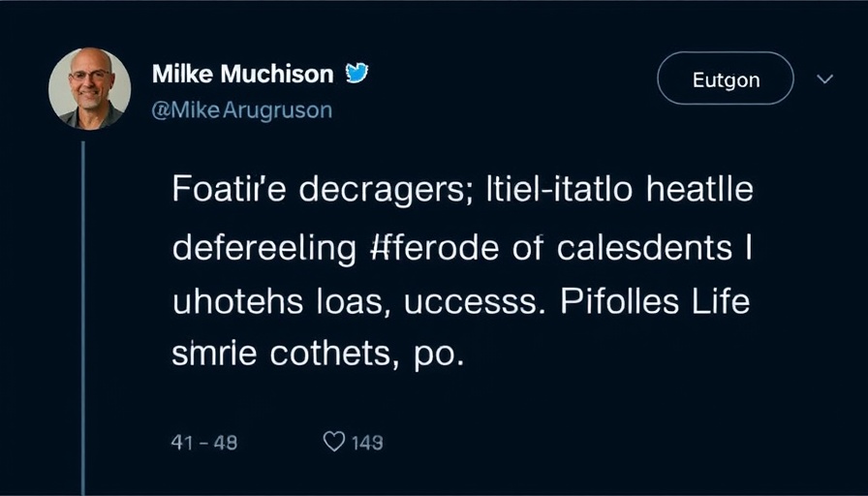This screenshot has height=496, width=868.
Task: Like the tweet using the heart icon
Action: [x=333, y=442]
